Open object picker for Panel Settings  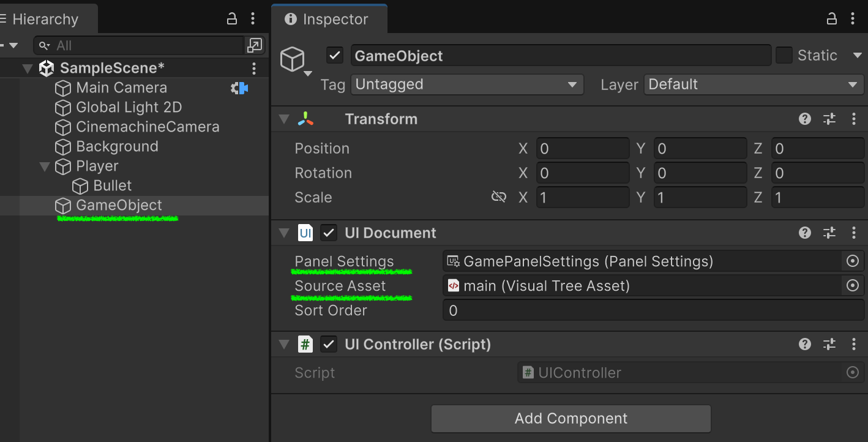tap(852, 261)
